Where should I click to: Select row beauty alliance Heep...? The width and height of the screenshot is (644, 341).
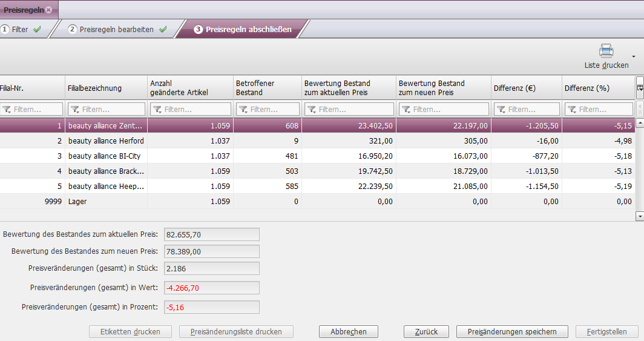(318, 187)
